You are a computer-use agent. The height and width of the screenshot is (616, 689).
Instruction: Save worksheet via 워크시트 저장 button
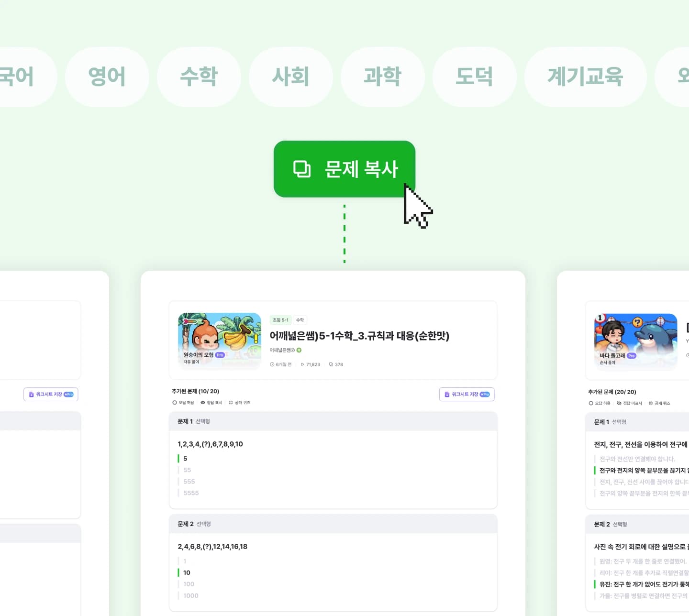[467, 394]
